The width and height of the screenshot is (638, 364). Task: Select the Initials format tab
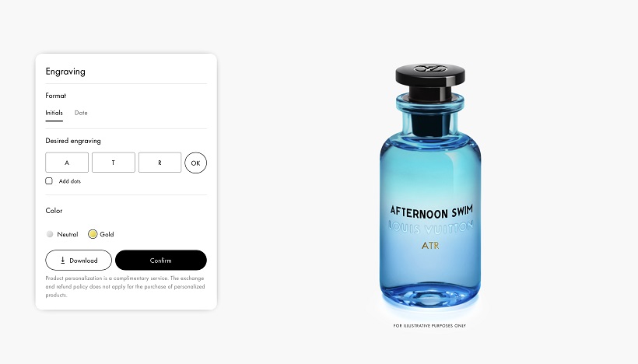(54, 113)
